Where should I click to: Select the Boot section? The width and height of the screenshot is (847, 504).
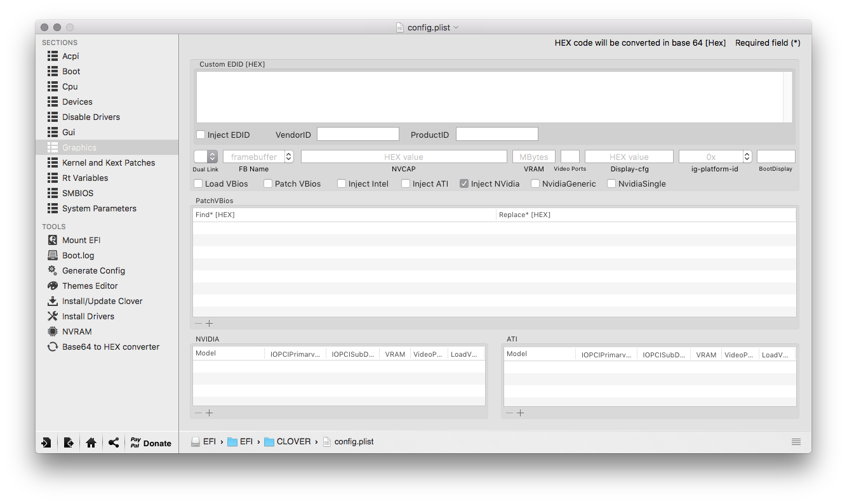[107, 71]
